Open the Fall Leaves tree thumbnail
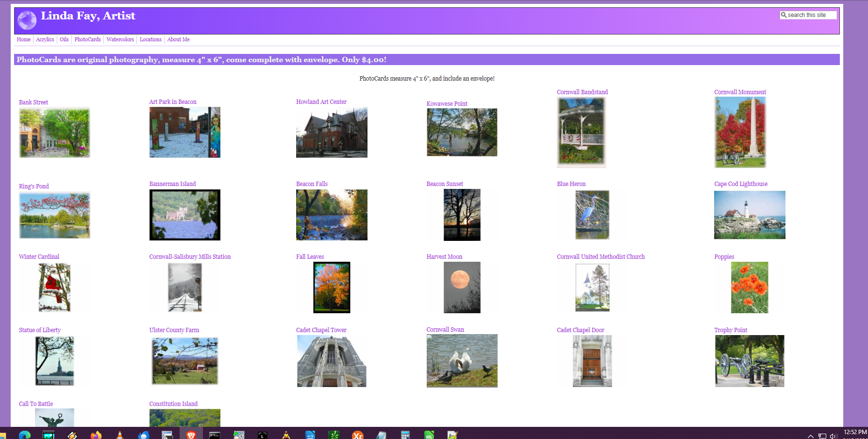The height and width of the screenshot is (439, 868). click(332, 287)
